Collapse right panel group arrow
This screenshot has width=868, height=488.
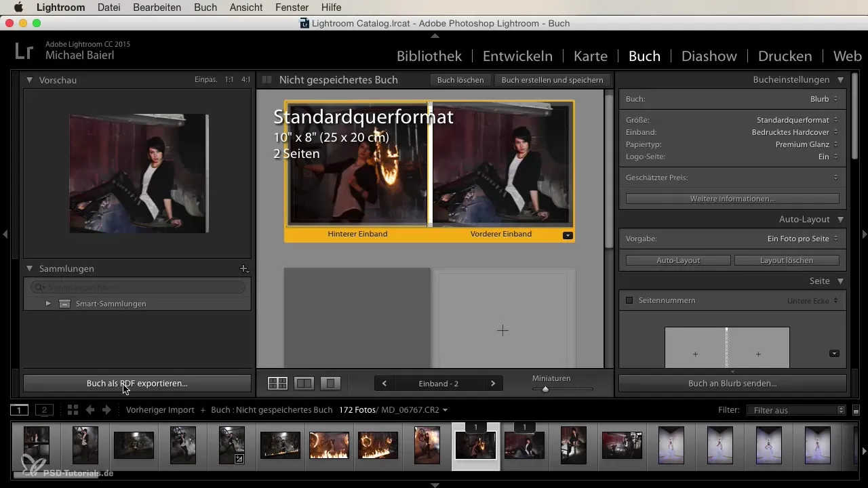pyautogui.click(x=864, y=235)
